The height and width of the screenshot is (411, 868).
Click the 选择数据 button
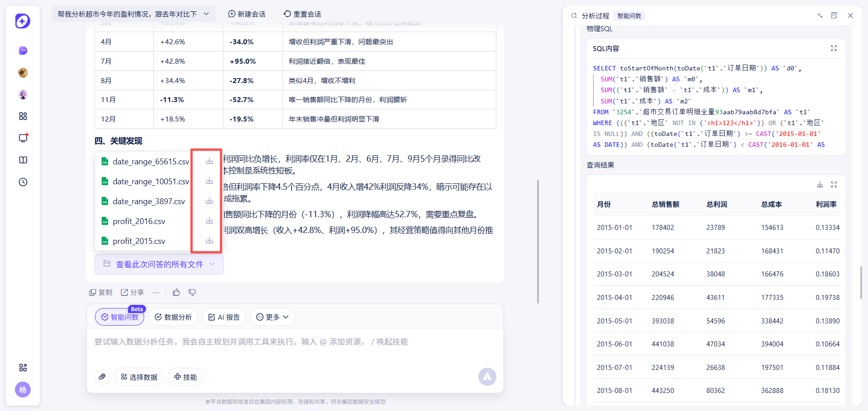[139, 377]
